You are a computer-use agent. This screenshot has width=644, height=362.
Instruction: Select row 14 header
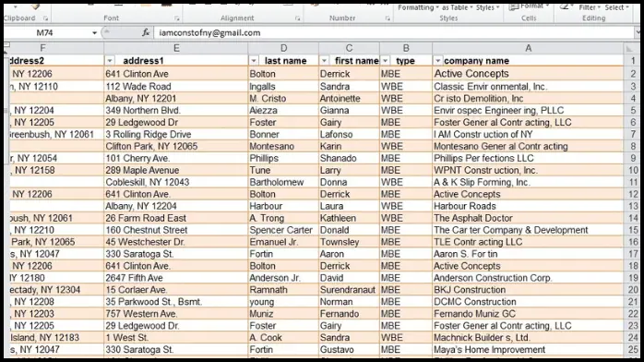(633, 218)
